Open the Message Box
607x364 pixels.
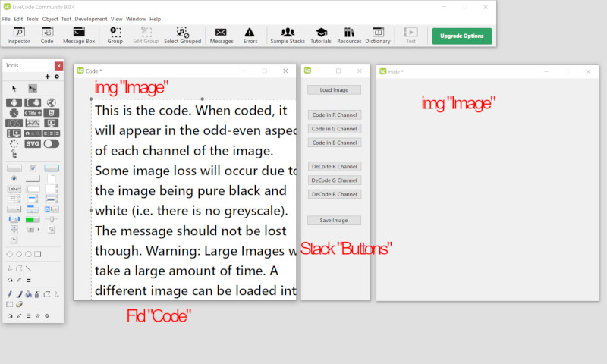79,35
